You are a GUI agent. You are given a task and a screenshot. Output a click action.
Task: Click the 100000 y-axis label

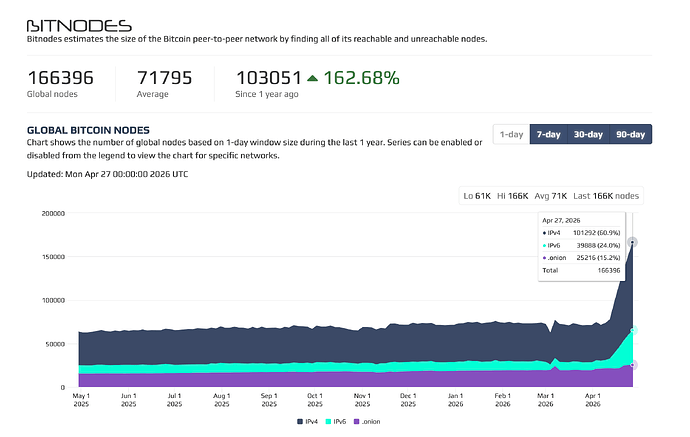click(x=53, y=301)
